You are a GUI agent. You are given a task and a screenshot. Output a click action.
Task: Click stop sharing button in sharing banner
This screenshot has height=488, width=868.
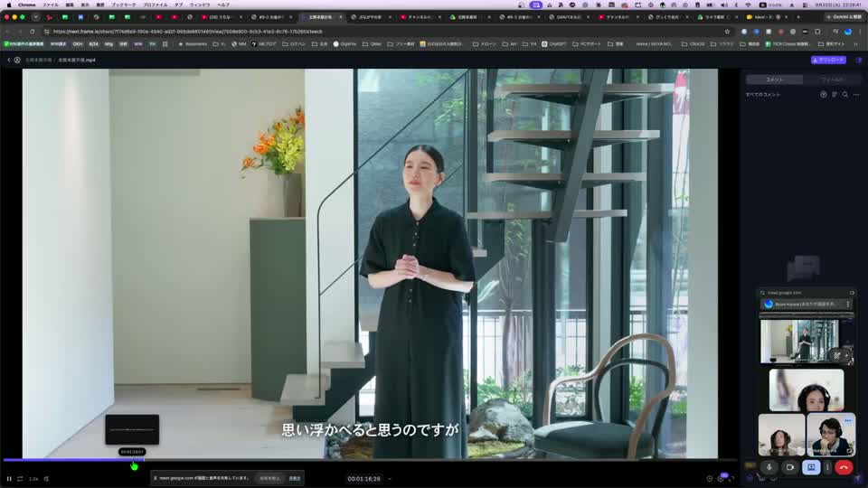[270, 479]
